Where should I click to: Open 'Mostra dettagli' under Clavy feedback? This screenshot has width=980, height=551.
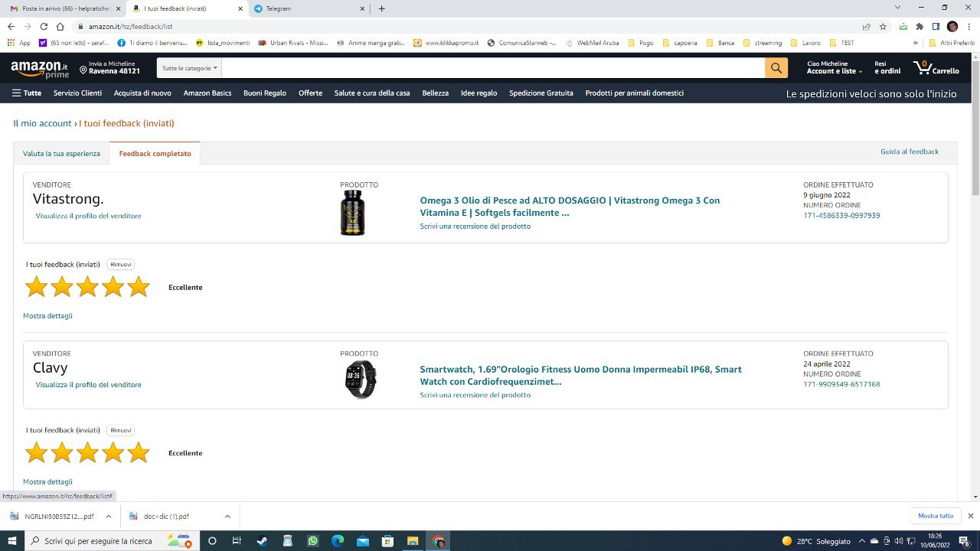click(x=47, y=481)
